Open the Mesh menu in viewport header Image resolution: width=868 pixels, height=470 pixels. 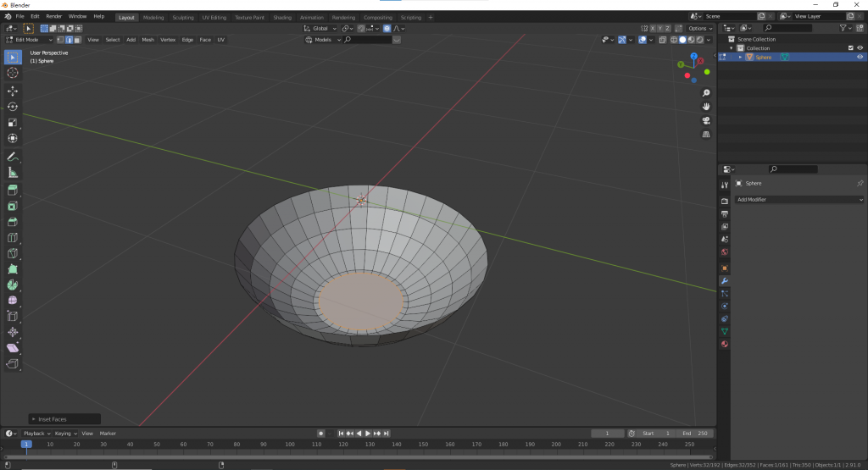147,40
